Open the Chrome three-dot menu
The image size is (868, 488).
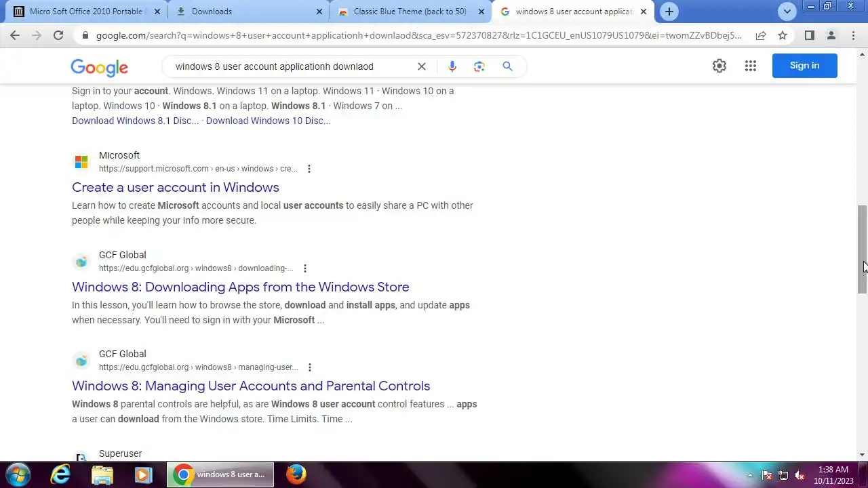click(x=853, y=35)
